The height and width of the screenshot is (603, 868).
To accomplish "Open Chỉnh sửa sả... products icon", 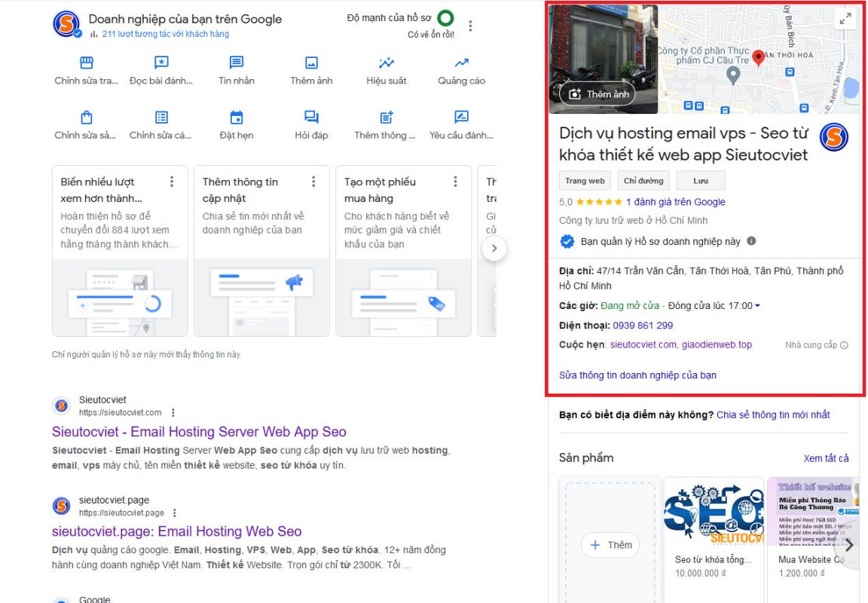I will [x=87, y=118].
